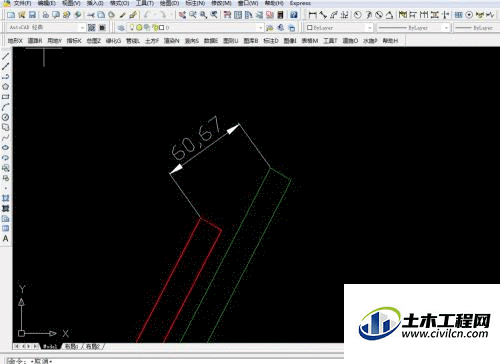Save the drawing using the floppy icon

(32, 15)
